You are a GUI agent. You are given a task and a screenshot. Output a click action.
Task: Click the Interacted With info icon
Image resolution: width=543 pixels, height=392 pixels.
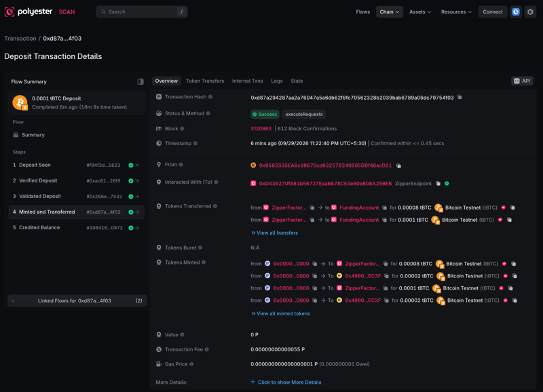(x=216, y=182)
